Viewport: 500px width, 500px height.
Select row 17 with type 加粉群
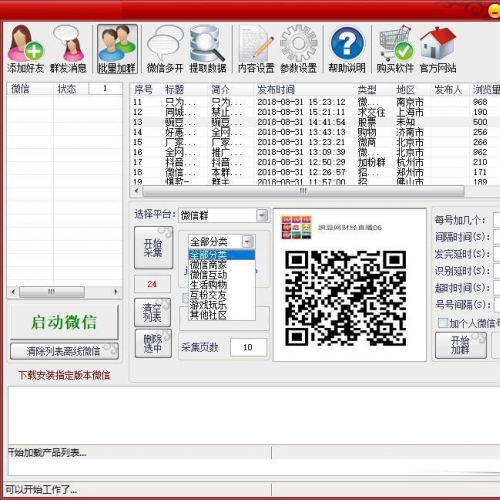[315, 162]
